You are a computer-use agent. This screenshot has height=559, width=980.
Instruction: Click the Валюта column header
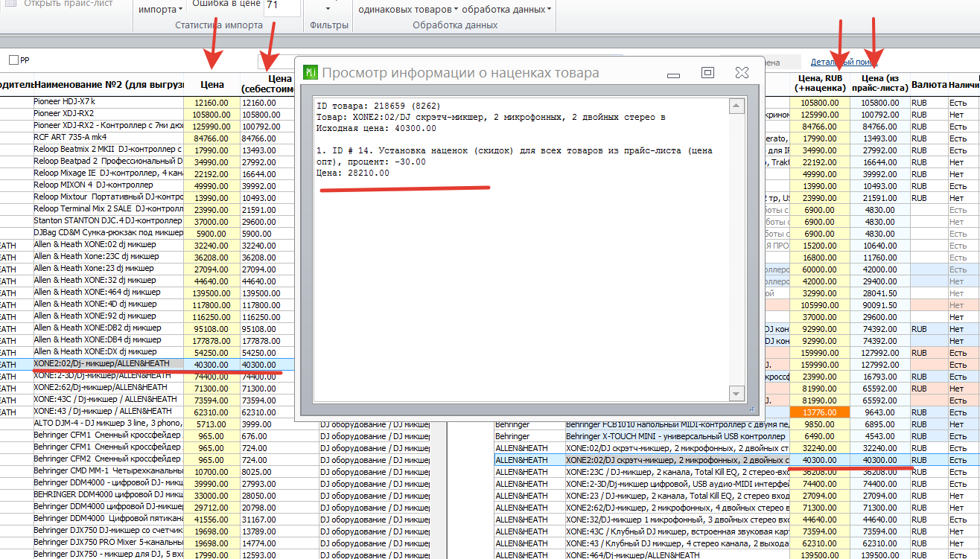point(929,85)
